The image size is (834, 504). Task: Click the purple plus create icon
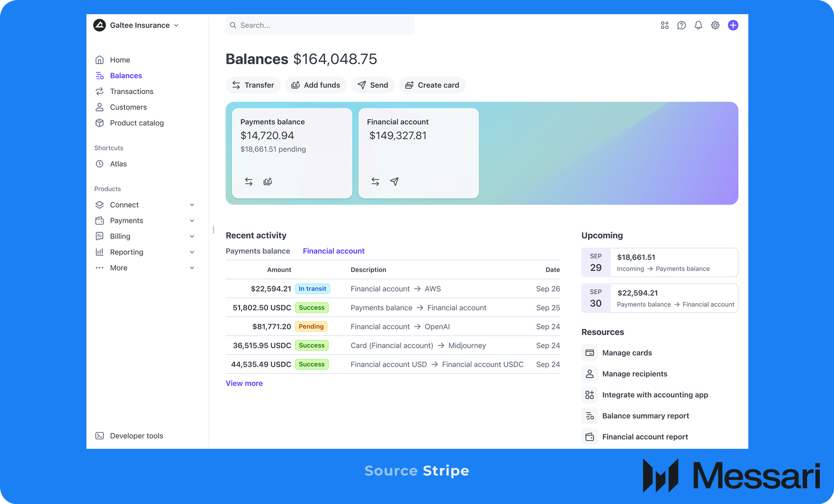pyautogui.click(x=733, y=25)
